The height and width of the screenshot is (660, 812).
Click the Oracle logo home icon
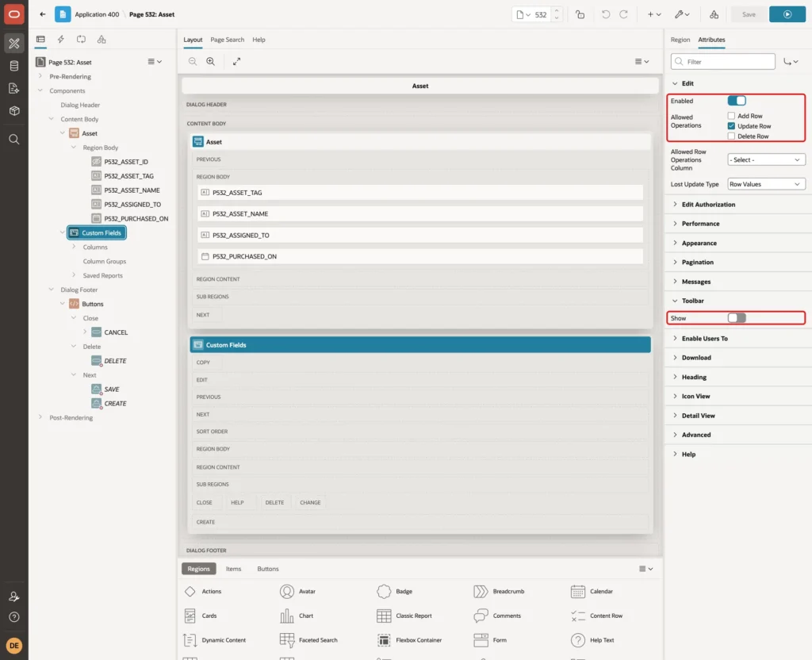pos(14,14)
